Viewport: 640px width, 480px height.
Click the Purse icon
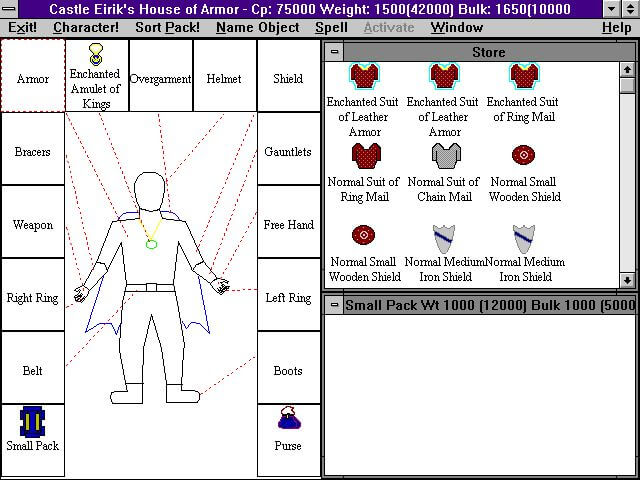coord(289,418)
